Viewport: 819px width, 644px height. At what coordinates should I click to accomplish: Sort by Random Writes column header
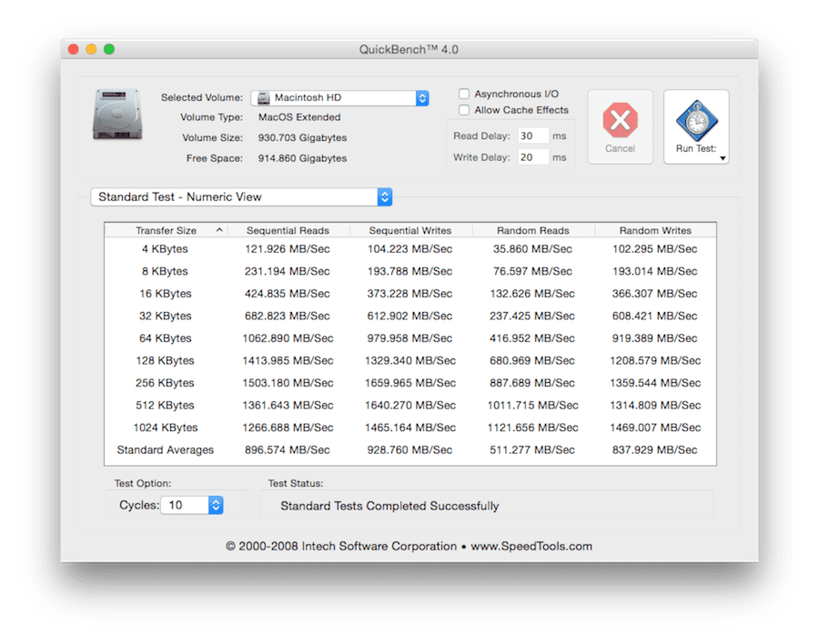(x=655, y=231)
